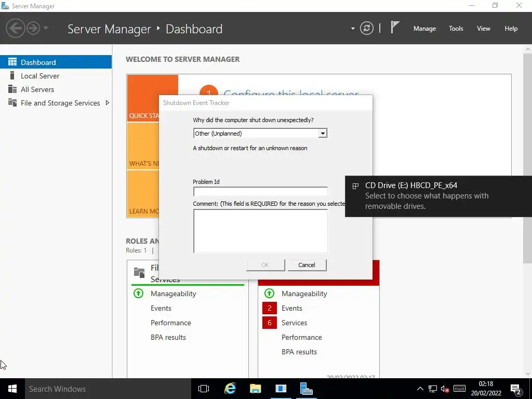
Task: Expand File and Storage Services arrow
Action: tap(107, 102)
